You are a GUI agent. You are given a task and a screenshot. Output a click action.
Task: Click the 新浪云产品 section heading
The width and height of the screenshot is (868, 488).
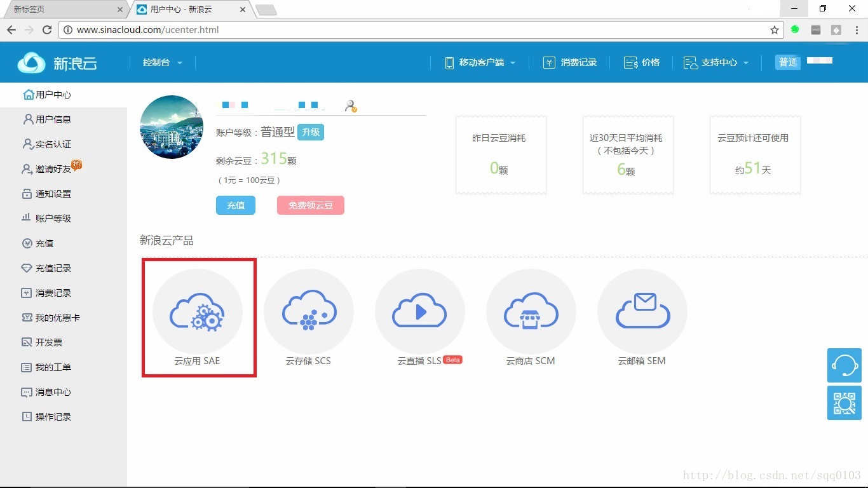click(166, 240)
